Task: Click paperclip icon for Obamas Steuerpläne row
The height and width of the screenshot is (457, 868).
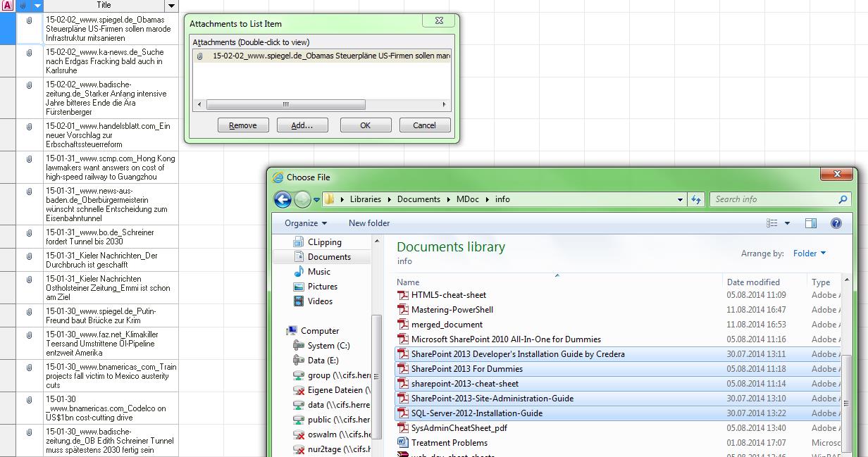Action: pyautogui.click(x=29, y=20)
